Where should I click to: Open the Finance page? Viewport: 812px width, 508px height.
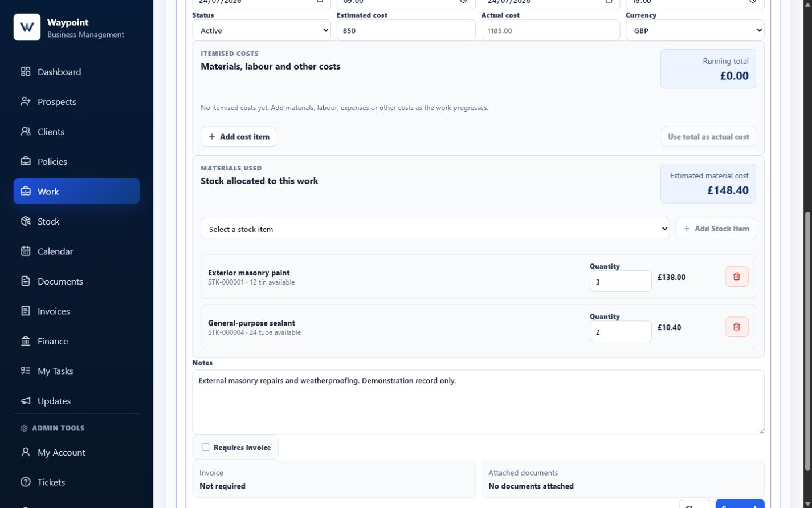tap(76, 341)
